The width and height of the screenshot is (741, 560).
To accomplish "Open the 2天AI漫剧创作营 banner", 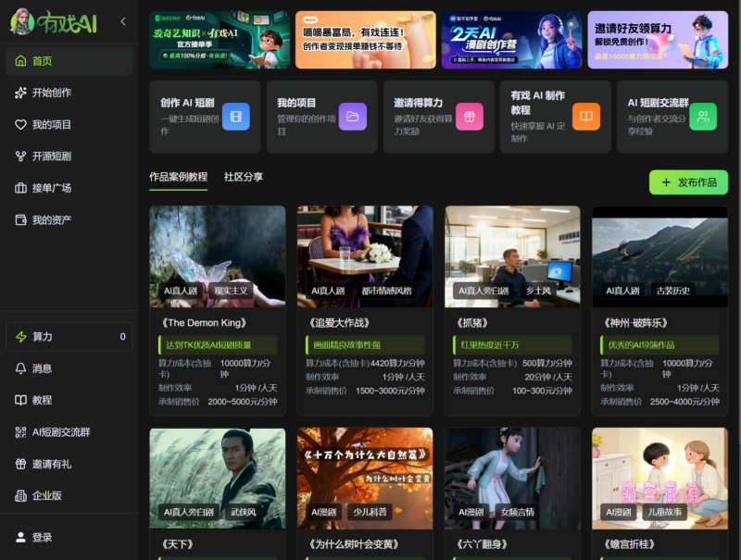I will (x=512, y=40).
